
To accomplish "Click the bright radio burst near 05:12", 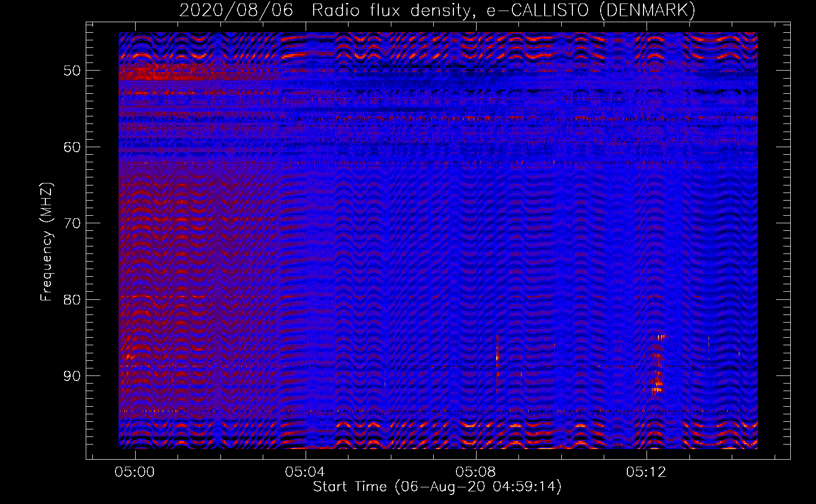I will [x=657, y=364].
